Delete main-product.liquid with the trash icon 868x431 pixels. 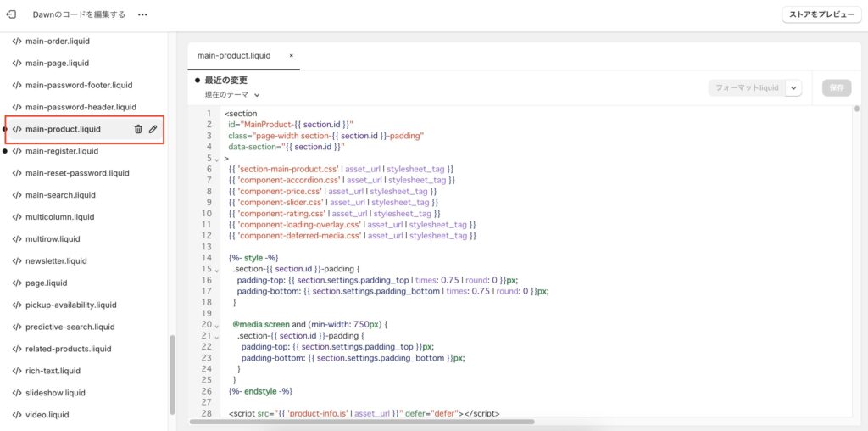point(138,129)
